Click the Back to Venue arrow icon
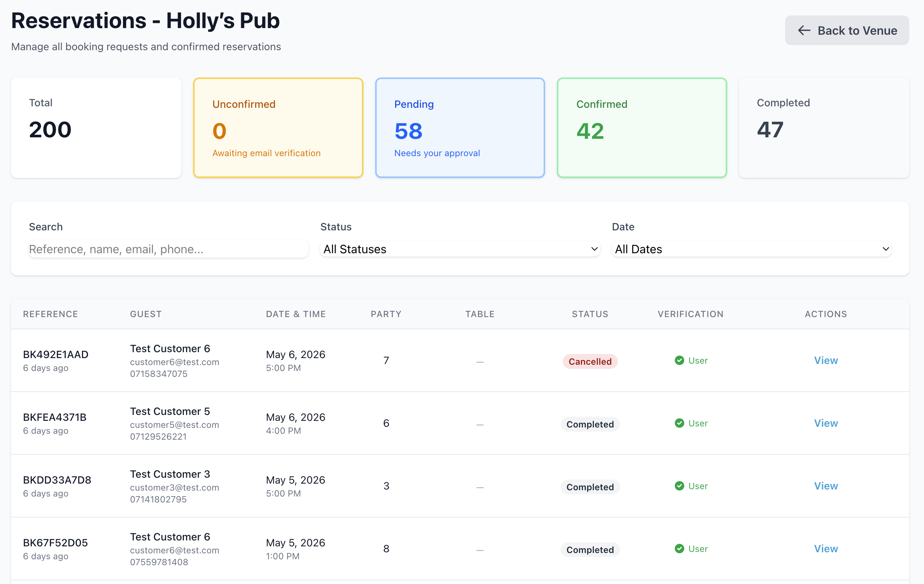This screenshot has height=584, width=924. coord(804,31)
